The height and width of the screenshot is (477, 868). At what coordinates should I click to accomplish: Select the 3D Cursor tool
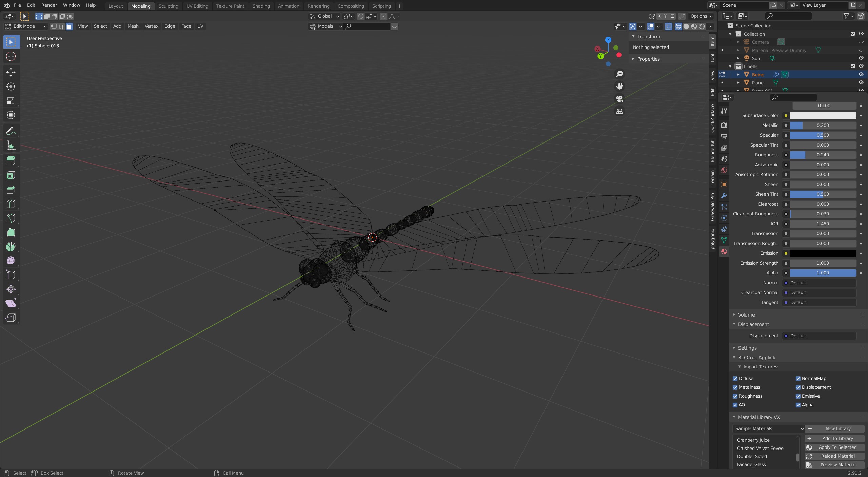[11, 56]
